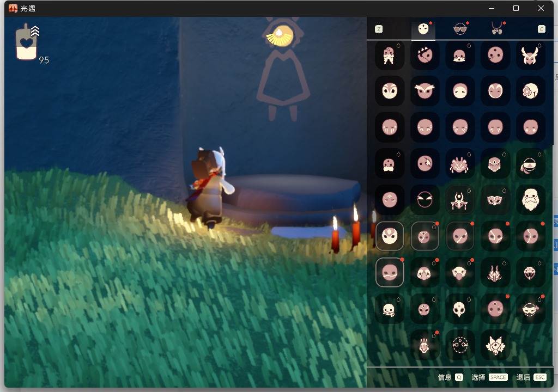Click the Z key previous-category hint
The width and height of the screenshot is (558, 392).
pos(379,29)
